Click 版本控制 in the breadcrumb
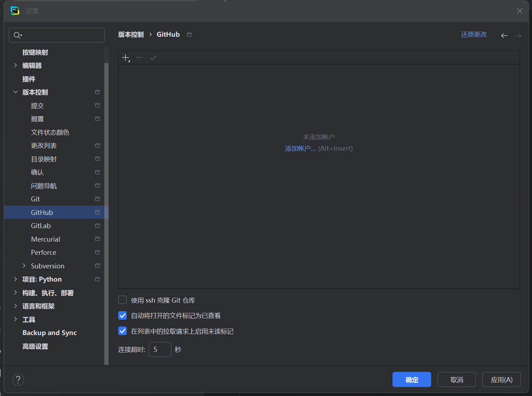The width and height of the screenshot is (532, 396). click(131, 35)
